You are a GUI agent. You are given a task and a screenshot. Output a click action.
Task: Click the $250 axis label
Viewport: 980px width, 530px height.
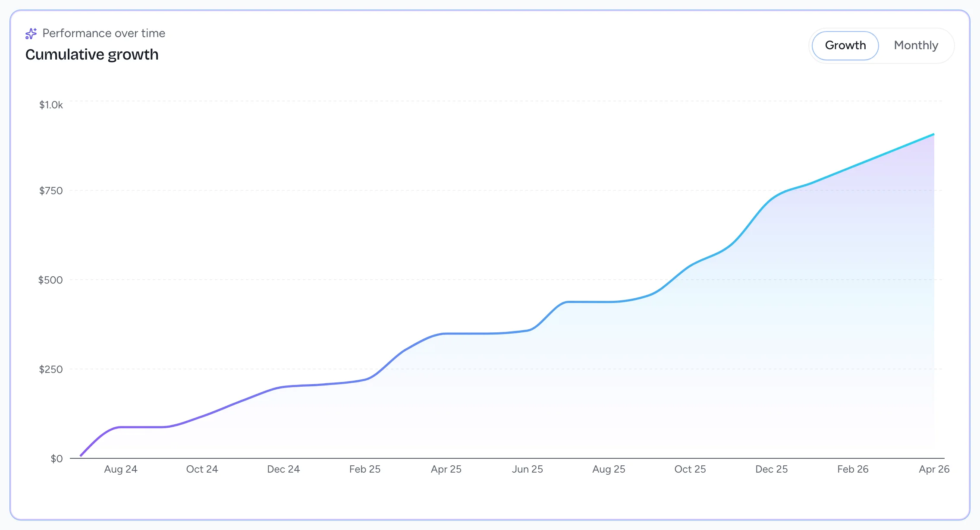(x=51, y=369)
